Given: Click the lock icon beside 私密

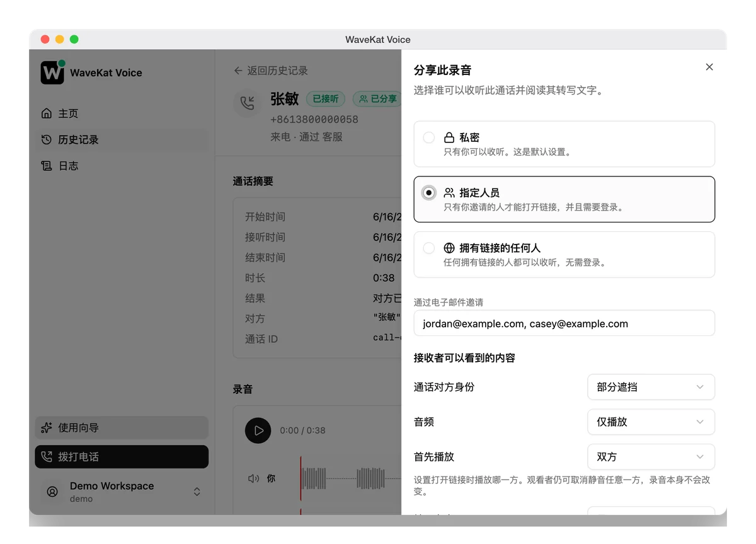Looking at the screenshot, I should click(x=449, y=137).
